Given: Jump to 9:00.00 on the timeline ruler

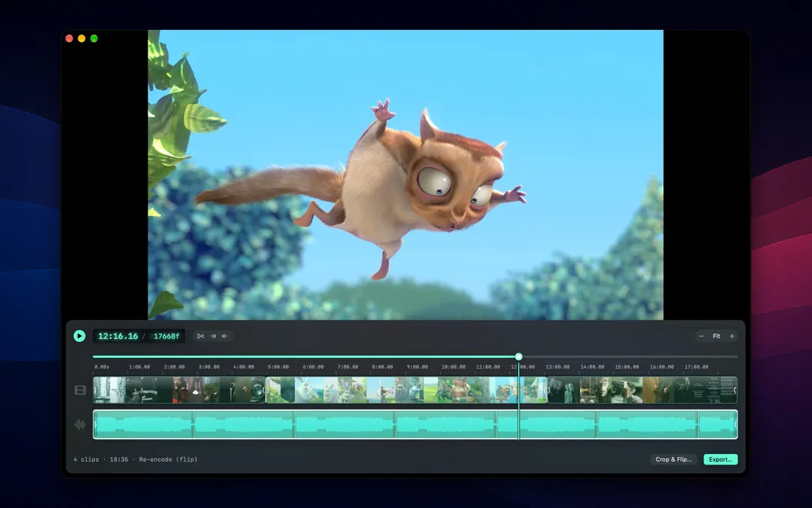Looking at the screenshot, I should click(417, 366).
